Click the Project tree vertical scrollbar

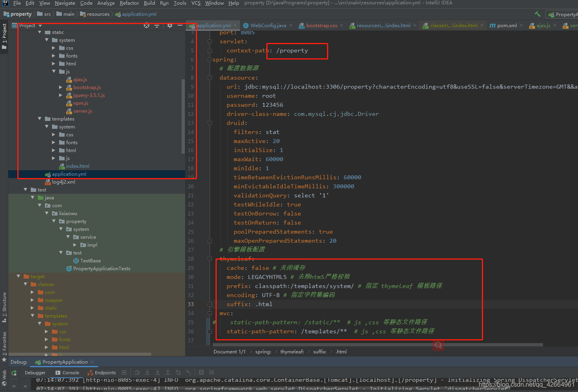coord(183,116)
